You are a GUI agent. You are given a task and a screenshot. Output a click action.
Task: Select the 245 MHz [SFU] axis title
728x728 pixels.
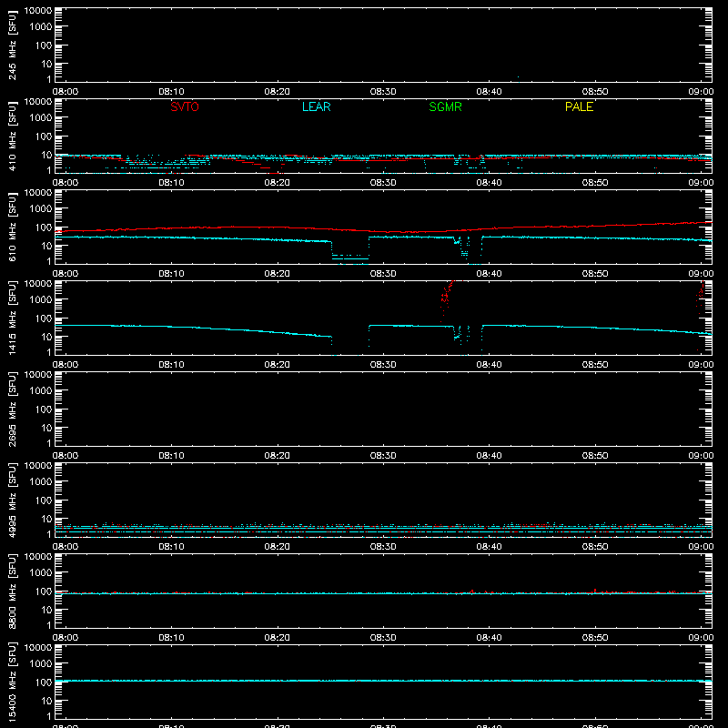12,45
